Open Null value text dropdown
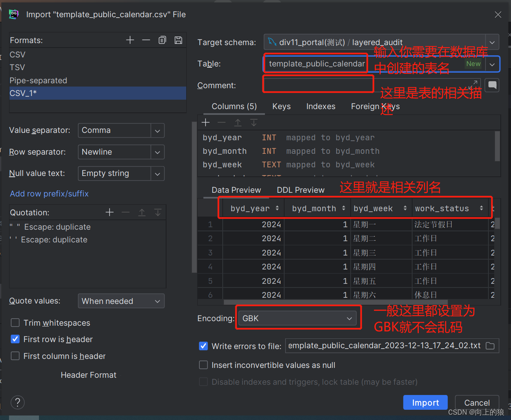The image size is (511, 420). coord(121,173)
